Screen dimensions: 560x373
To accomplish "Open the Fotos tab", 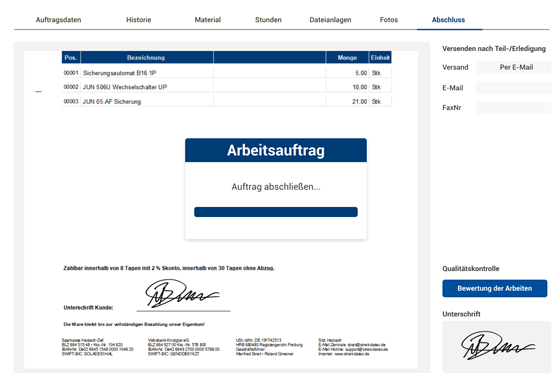I will 389,20.
